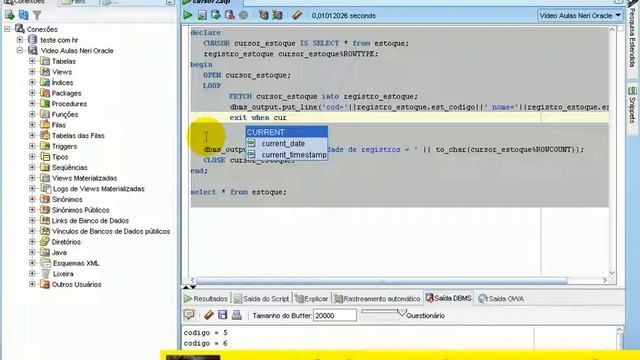
Task: Clear DBMS output with the eraser icon
Action: point(209,315)
